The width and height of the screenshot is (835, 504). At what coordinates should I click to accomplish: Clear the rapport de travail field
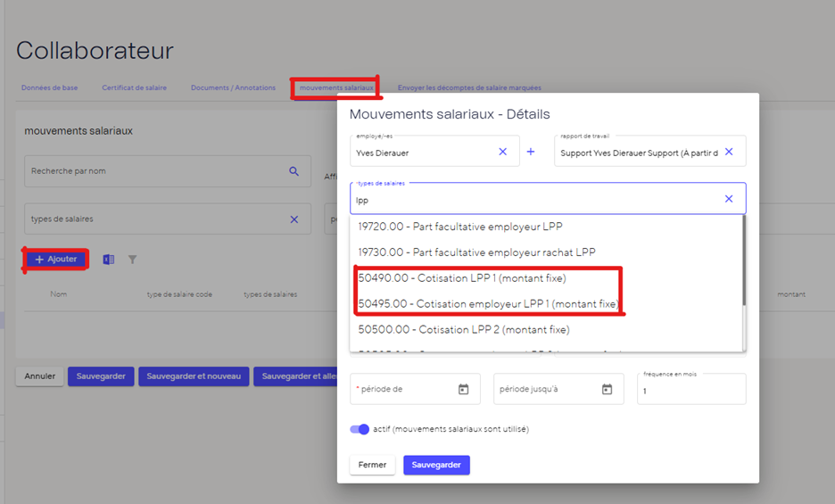coord(729,153)
